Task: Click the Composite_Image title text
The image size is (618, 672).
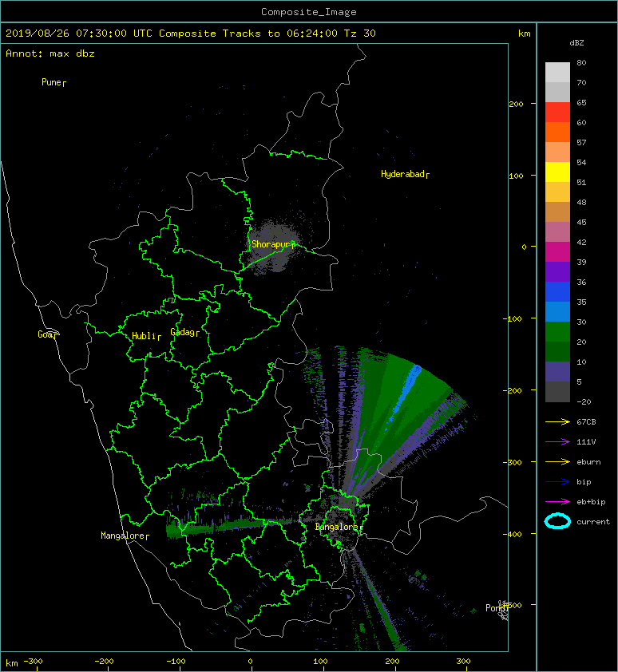Action: click(309, 11)
